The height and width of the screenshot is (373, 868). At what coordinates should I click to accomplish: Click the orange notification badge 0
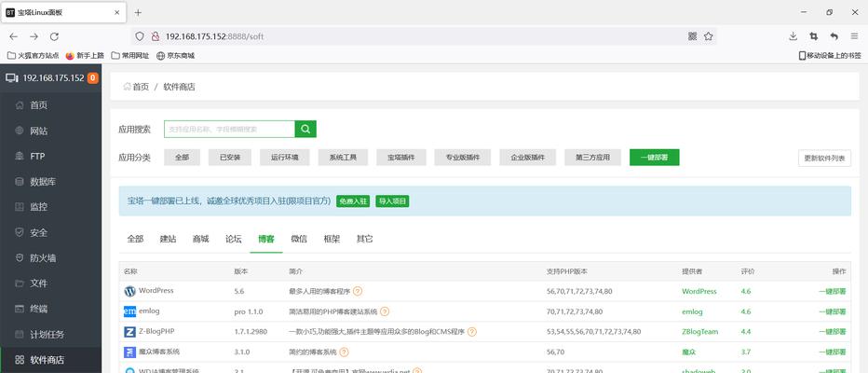click(92, 78)
